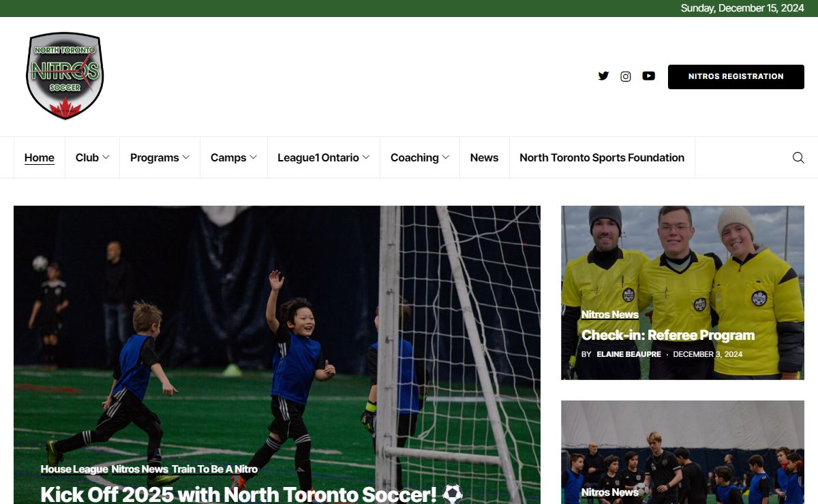The width and height of the screenshot is (818, 504).
Task: Open the Check-in: Referee Program article
Action: pos(668,335)
